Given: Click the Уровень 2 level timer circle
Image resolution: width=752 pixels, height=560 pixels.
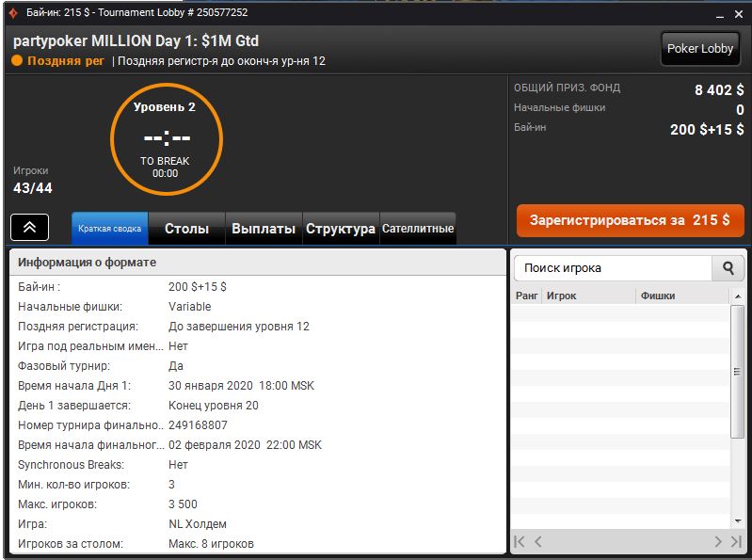Looking at the screenshot, I should pos(166,139).
